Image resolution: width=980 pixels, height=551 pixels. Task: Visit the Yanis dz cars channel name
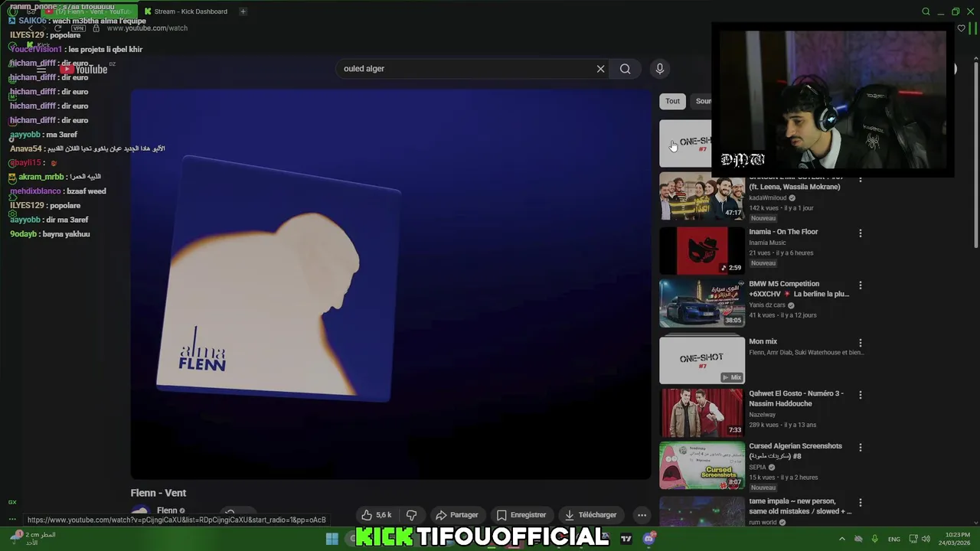[x=767, y=305]
